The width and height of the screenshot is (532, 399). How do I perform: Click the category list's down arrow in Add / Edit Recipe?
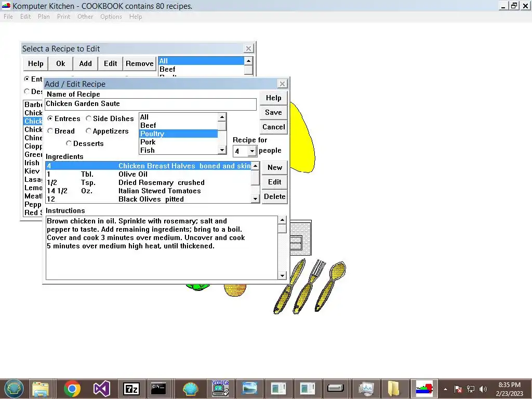(222, 150)
